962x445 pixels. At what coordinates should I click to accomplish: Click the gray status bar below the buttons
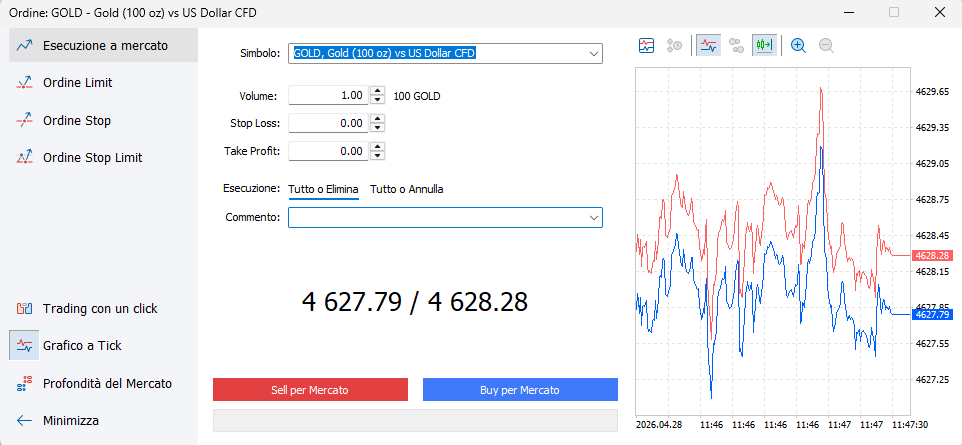coord(415,421)
